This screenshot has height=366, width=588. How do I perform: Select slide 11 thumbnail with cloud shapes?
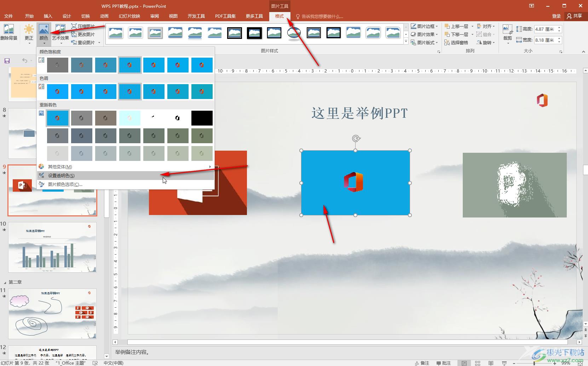(52, 314)
